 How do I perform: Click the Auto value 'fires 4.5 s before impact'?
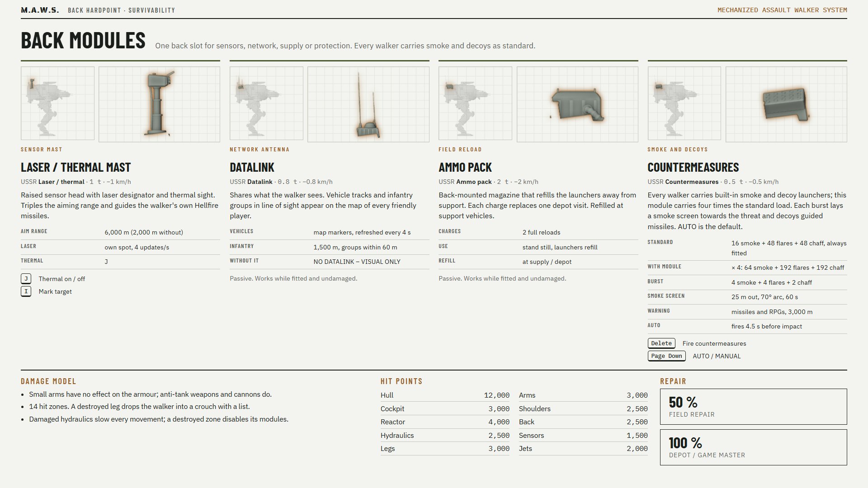tap(766, 326)
